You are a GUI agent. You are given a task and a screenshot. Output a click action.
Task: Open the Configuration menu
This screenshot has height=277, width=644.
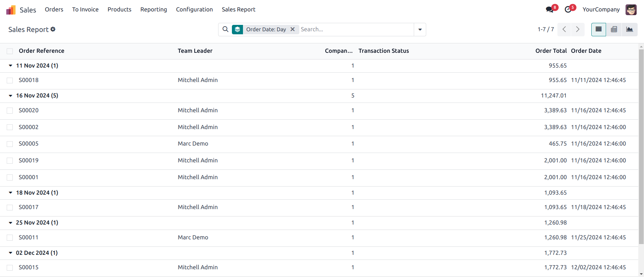click(x=194, y=9)
